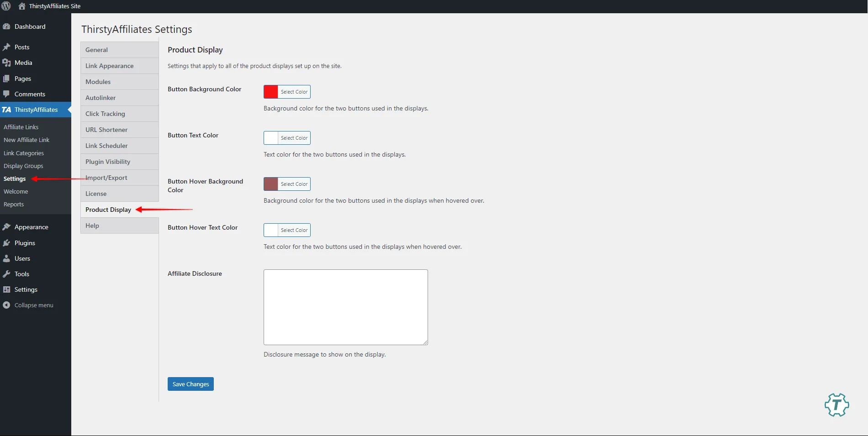Focus the Affiliate Disclosure text area
Image resolution: width=868 pixels, height=436 pixels.
pyautogui.click(x=346, y=307)
